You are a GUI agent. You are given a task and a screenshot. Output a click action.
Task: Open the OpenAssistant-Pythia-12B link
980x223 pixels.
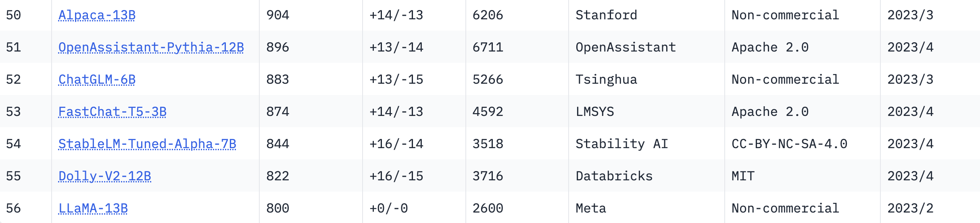coord(151,47)
